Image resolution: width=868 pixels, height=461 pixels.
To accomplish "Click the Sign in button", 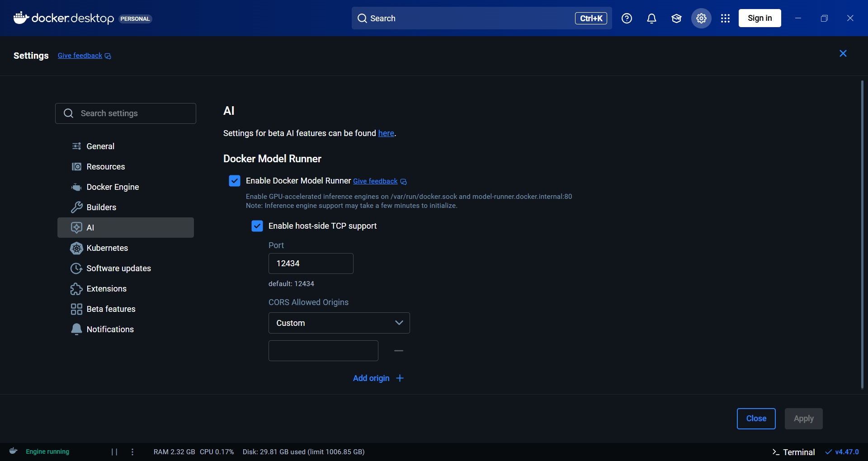I will pyautogui.click(x=759, y=18).
